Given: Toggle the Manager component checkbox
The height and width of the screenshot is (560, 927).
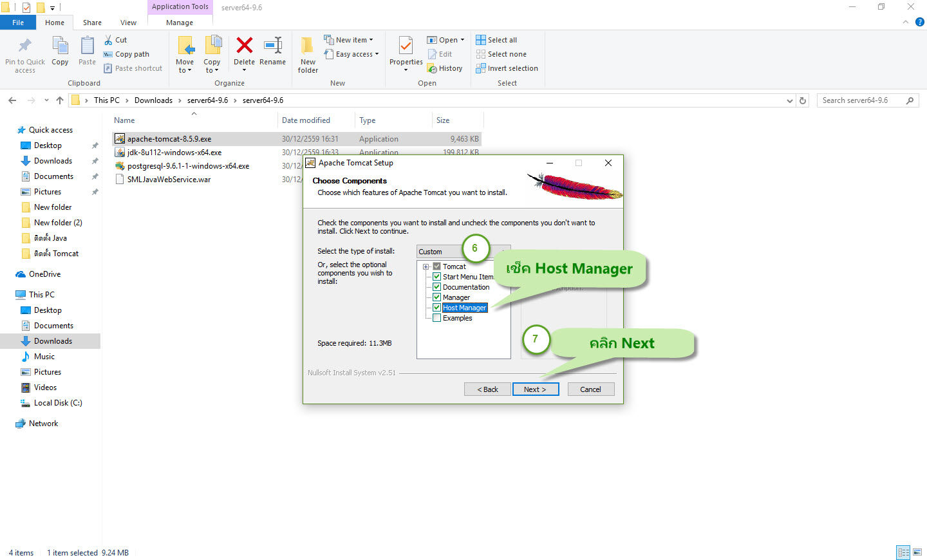Looking at the screenshot, I should pos(436,297).
